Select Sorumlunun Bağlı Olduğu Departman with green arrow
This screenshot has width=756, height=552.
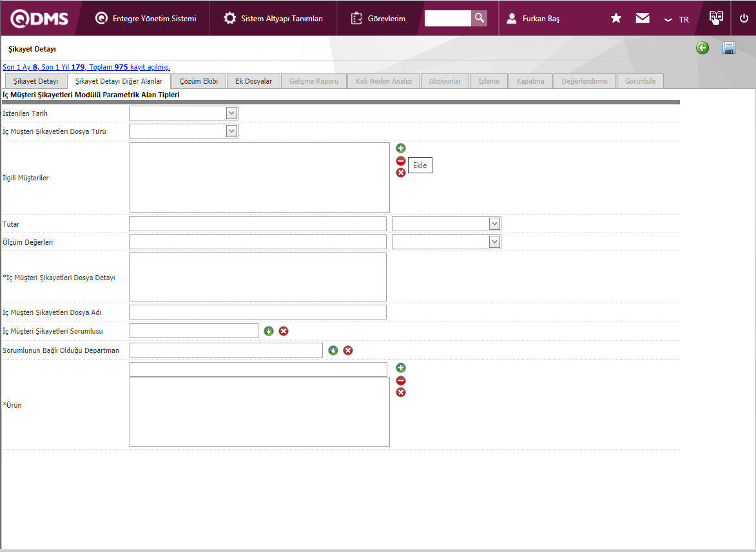[333, 350]
